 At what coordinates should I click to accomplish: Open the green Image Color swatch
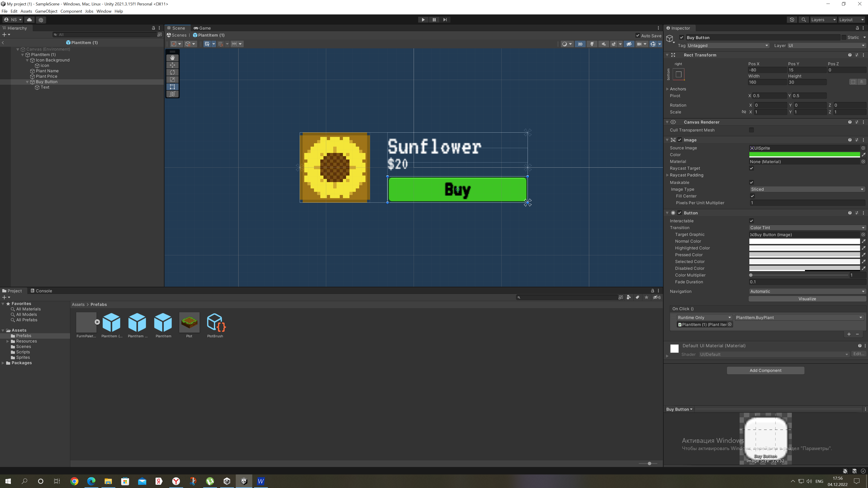click(804, 155)
